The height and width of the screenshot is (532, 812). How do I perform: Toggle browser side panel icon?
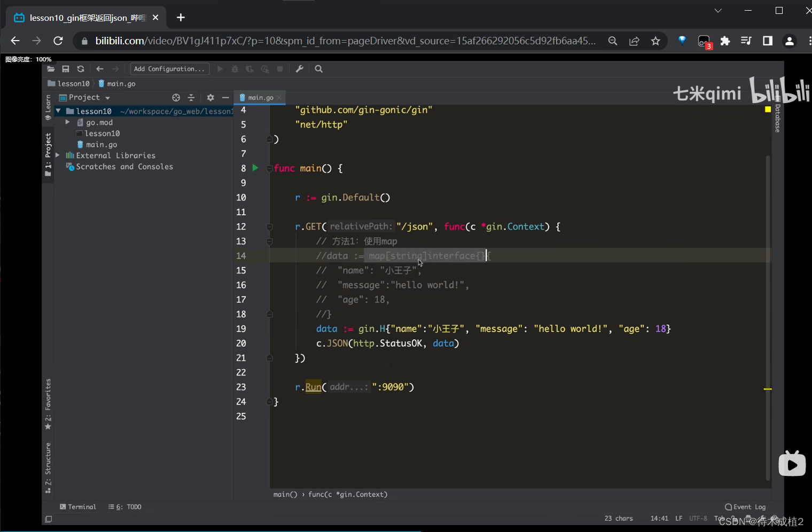point(768,41)
